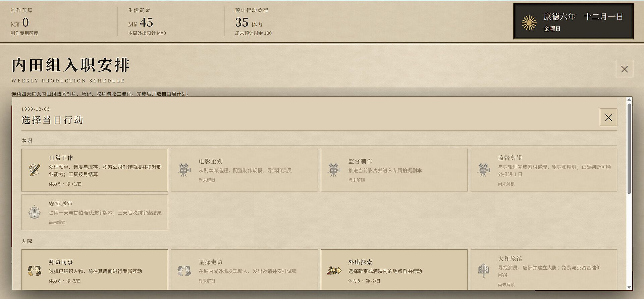Close the 选择当日行动 dialog

pyautogui.click(x=608, y=117)
